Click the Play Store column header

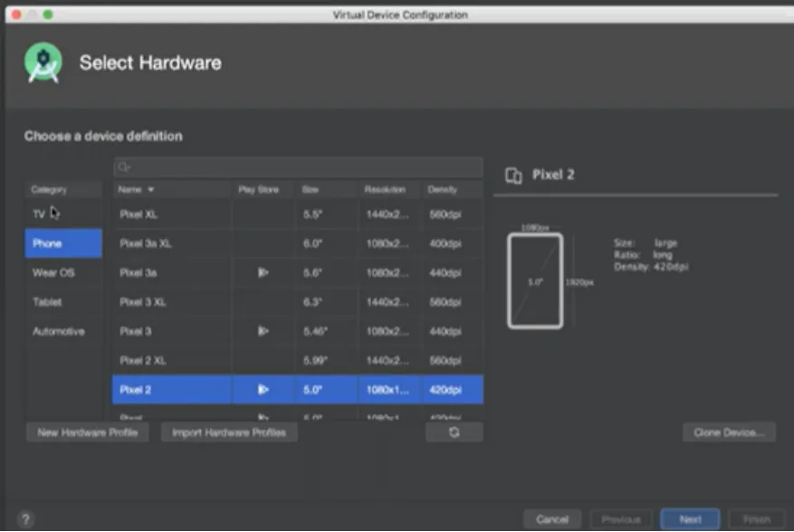point(262,190)
